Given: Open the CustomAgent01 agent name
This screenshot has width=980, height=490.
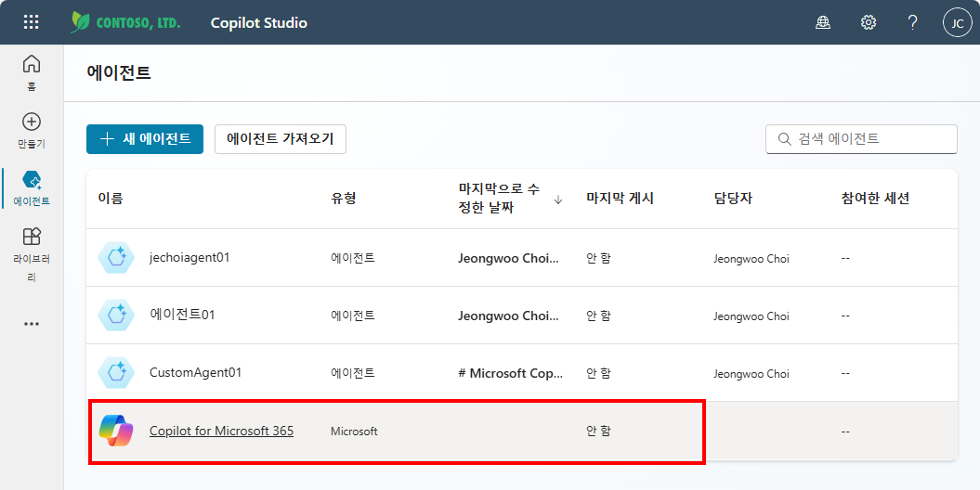Looking at the screenshot, I should click(195, 373).
